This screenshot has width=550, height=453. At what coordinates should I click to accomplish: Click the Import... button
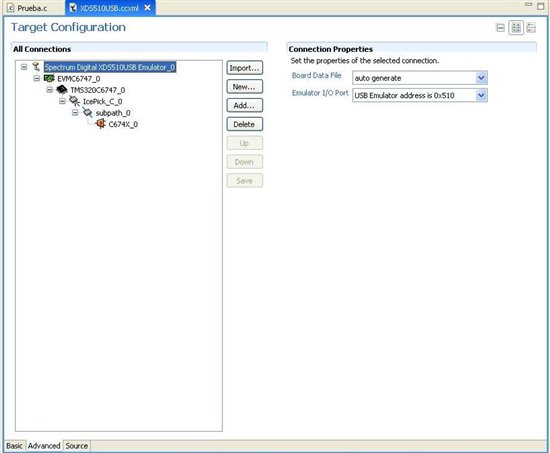click(244, 68)
